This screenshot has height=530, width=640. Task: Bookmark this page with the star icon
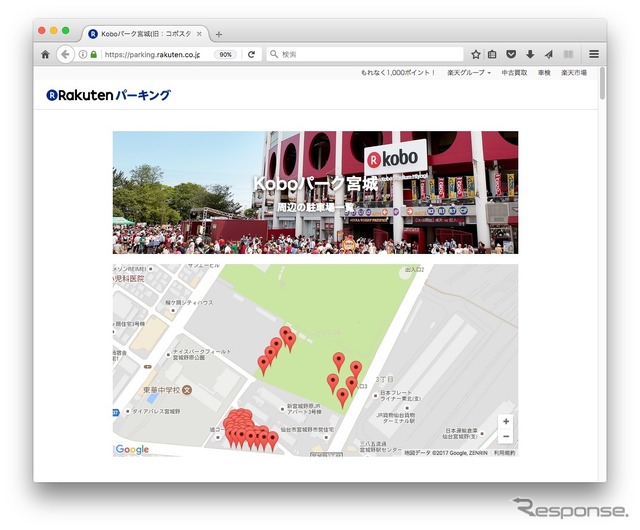476,54
